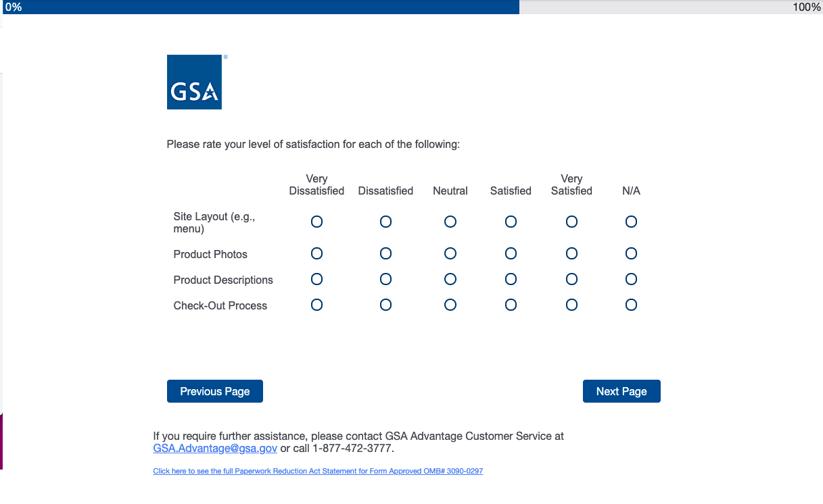Rate Product Photos as Dissatisfied
Image resolution: width=823 pixels, height=504 pixels.
[385, 253]
